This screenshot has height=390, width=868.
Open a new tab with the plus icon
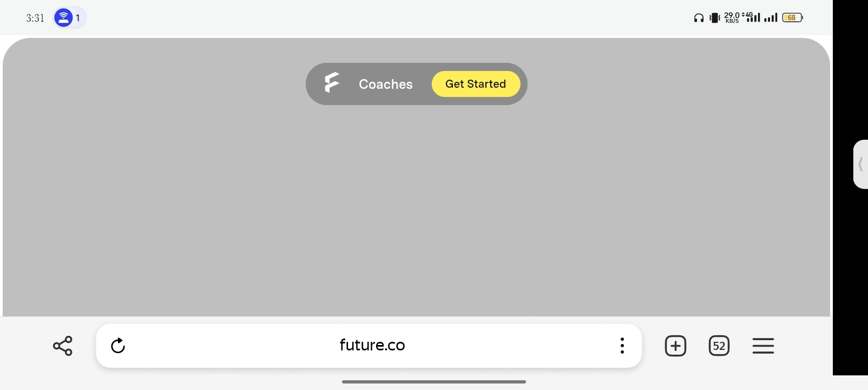675,346
